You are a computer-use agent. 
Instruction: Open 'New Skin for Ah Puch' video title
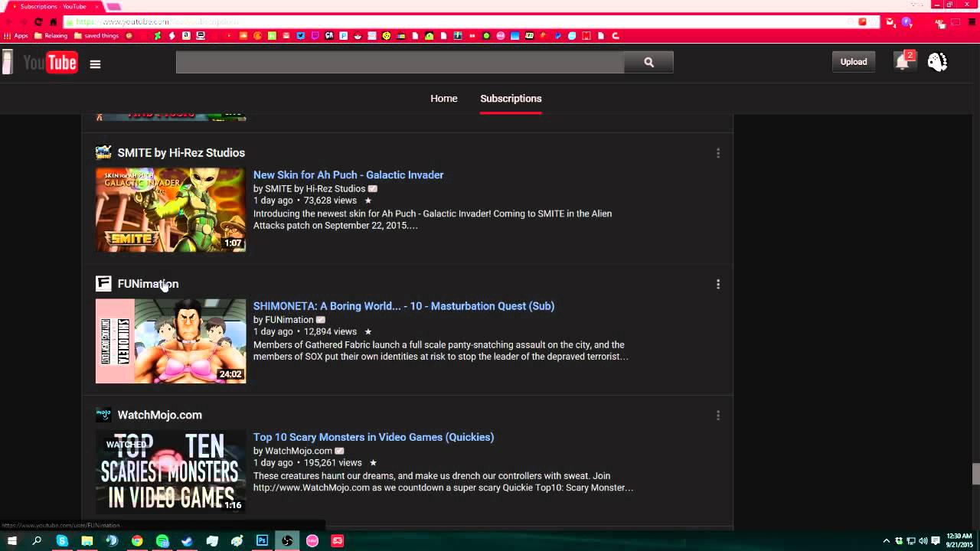pyautogui.click(x=348, y=175)
